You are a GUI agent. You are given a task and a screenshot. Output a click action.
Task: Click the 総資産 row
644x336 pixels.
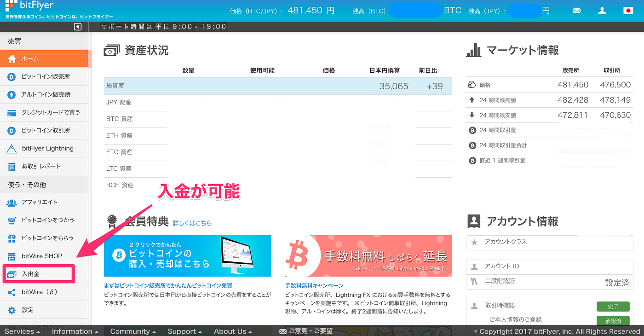278,86
